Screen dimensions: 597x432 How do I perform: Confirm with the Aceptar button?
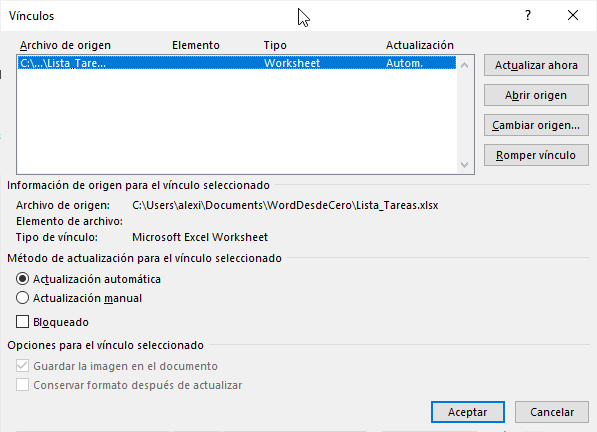click(468, 412)
